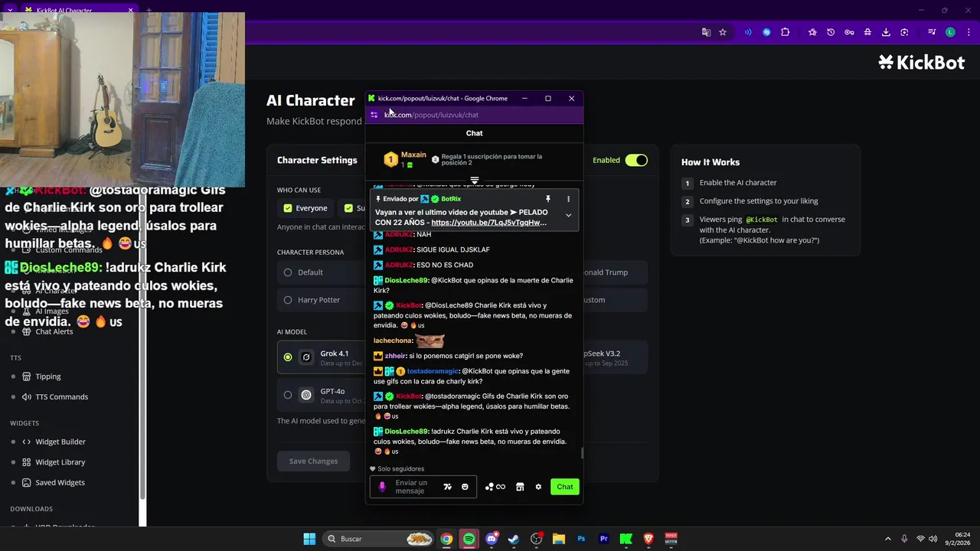Bookmark this page with the star icon
Screen dimensions: 980x551
(723, 32)
